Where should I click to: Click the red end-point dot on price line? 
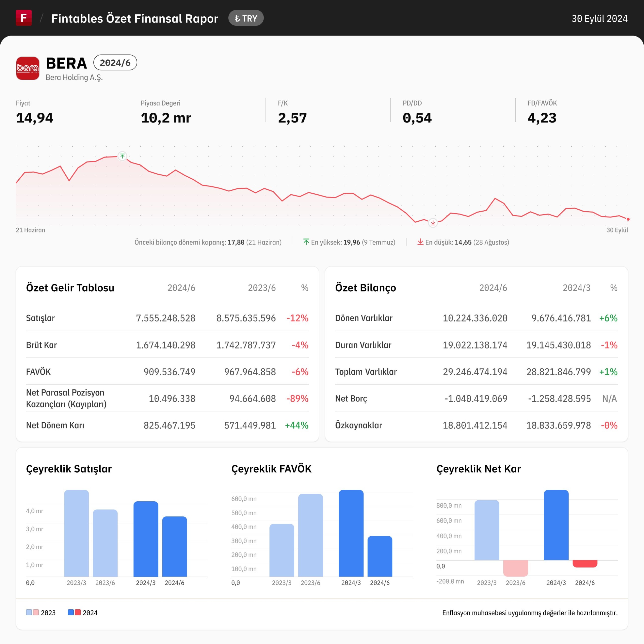pyautogui.click(x=628, y=219)
